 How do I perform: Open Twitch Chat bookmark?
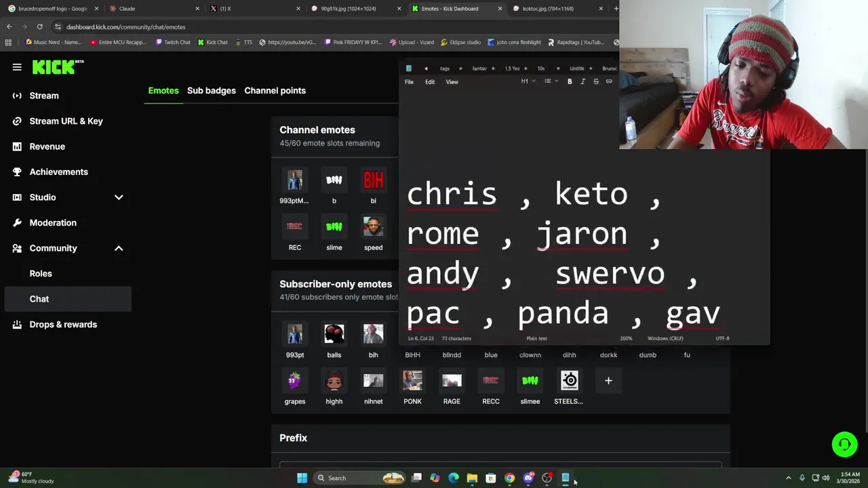(x=173, y=42)
